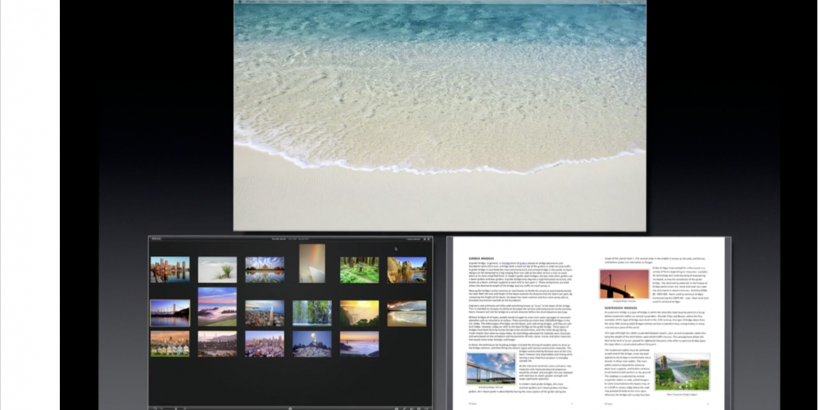
Task: Open the tall rainbow portrait photo
Action: (x=312, y=263)
